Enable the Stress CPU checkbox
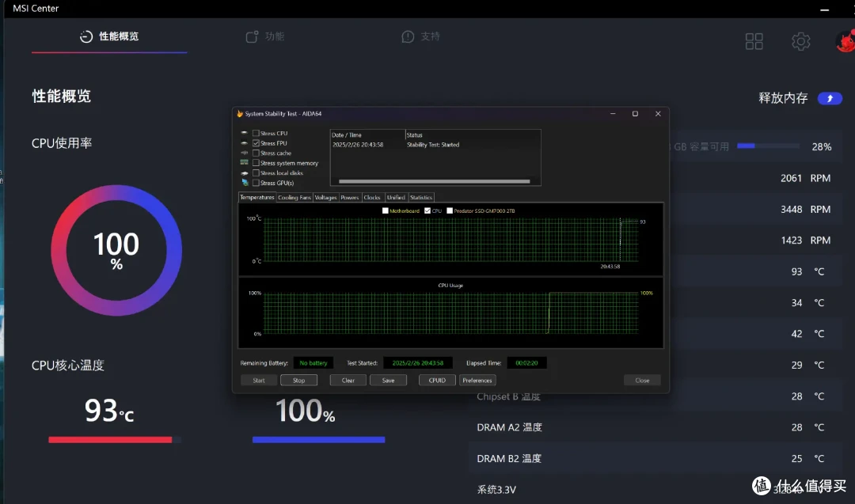855x504 pixels. [256, 133]
